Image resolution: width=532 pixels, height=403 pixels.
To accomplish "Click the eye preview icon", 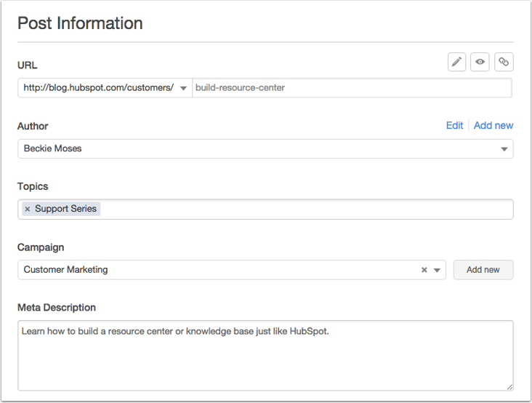I will pyautogui.click(x=480, y=63).
